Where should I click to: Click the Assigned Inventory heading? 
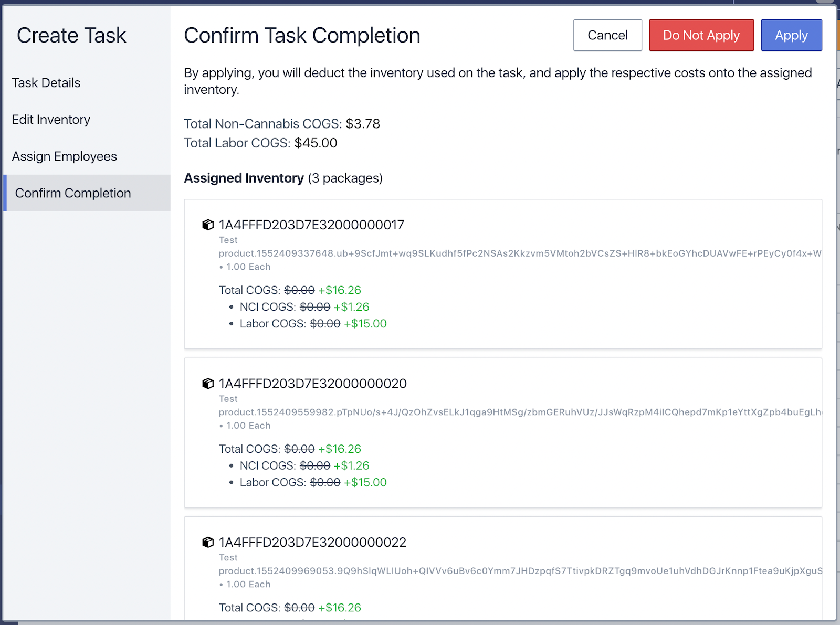244,178
